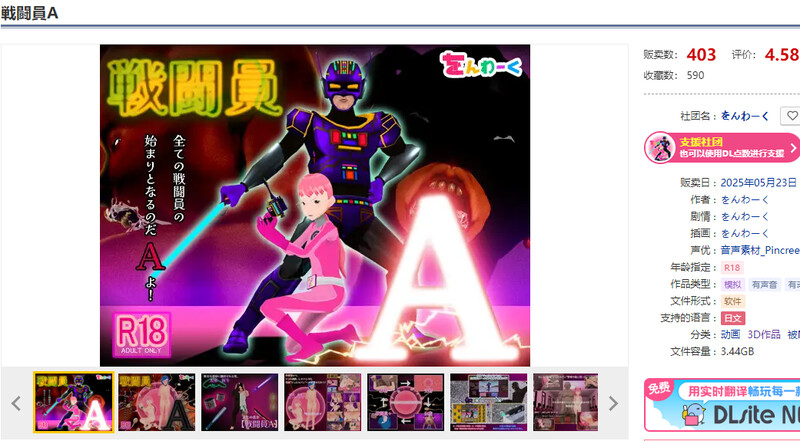Click the 有声音 work type tag

coord(764,284)
